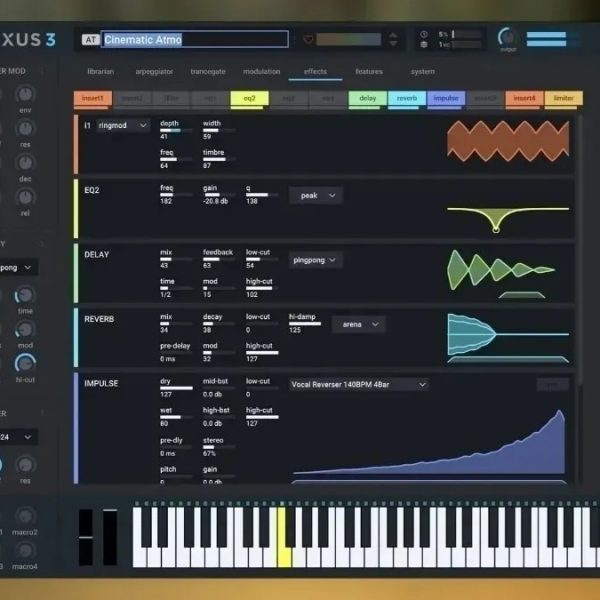Viewport: 600px width, 600px height.
Task: Click the ringmod orange waveform display
Action: coord(508,141)
